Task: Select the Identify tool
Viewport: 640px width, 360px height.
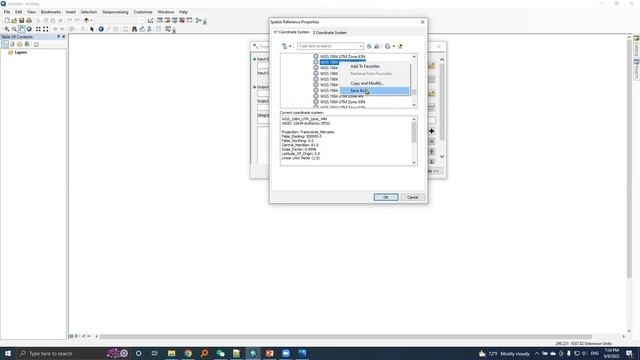Action: point(101,29)
